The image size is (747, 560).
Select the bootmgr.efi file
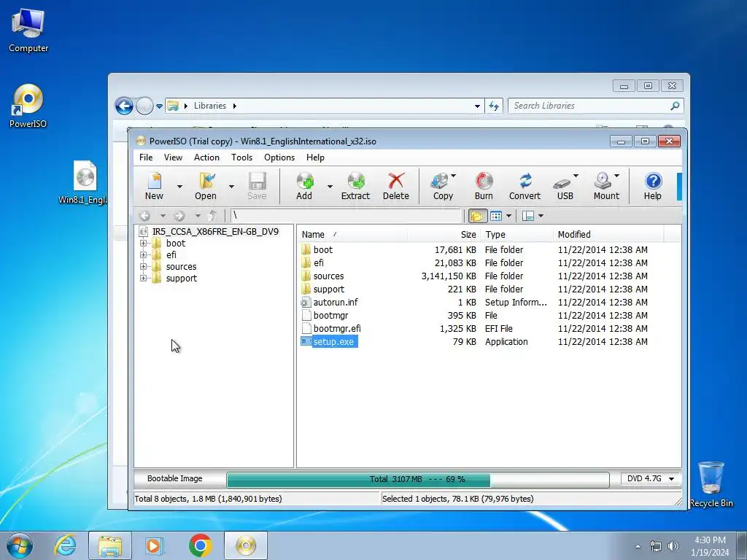[337, 329]
